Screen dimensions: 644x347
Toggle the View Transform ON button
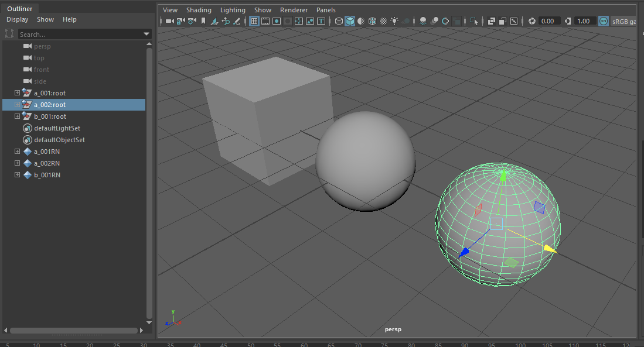pyautogui.click(x=604, y=21)
